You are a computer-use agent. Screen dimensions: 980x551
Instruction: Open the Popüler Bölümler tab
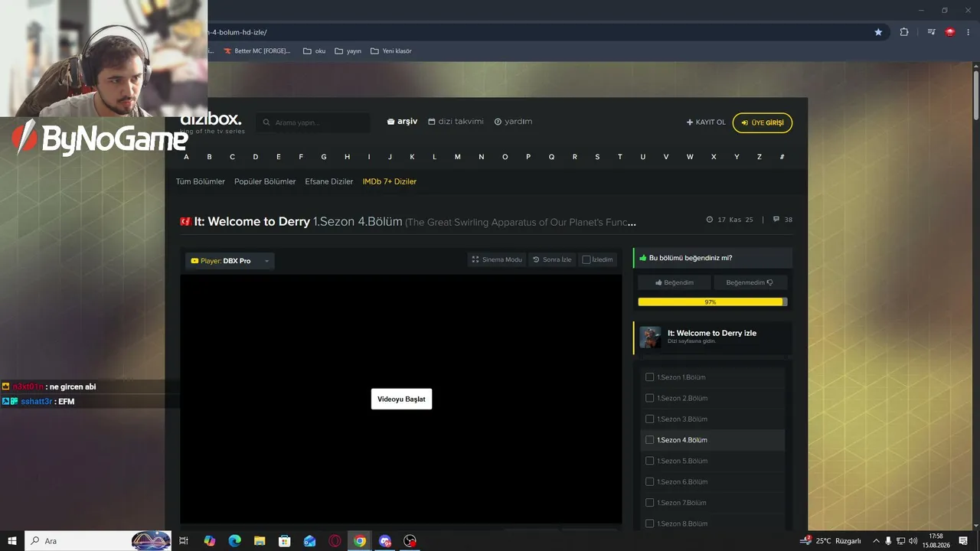coord(265,181)
